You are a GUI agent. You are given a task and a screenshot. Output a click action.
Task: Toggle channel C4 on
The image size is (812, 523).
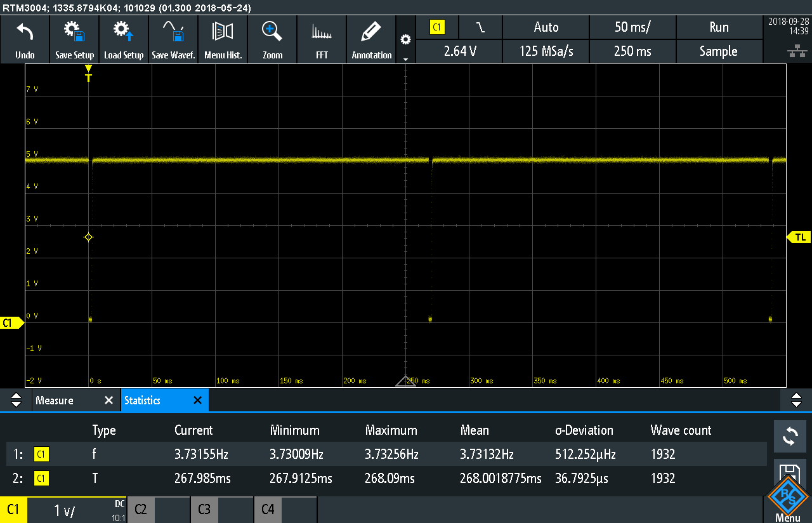pyautogui.click(x=268, y=510)
